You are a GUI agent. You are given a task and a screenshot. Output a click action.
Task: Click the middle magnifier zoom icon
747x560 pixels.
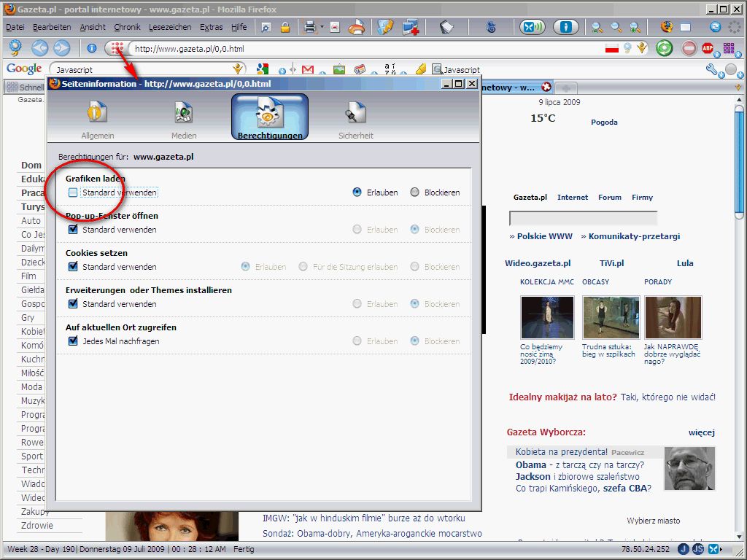point(616,28)
